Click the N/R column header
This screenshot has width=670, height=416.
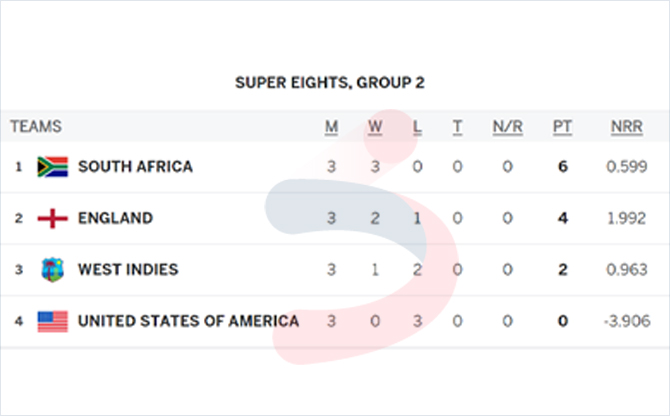507,127
